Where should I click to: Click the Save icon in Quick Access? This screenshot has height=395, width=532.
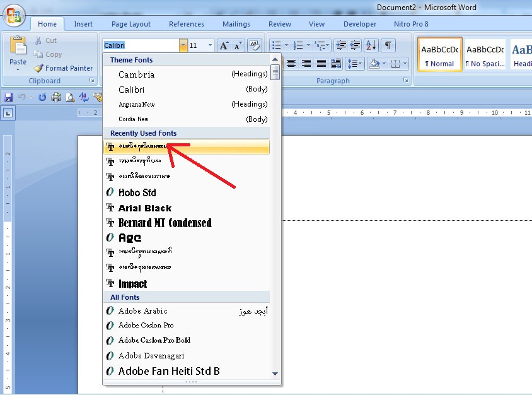(x=8, y=97)
